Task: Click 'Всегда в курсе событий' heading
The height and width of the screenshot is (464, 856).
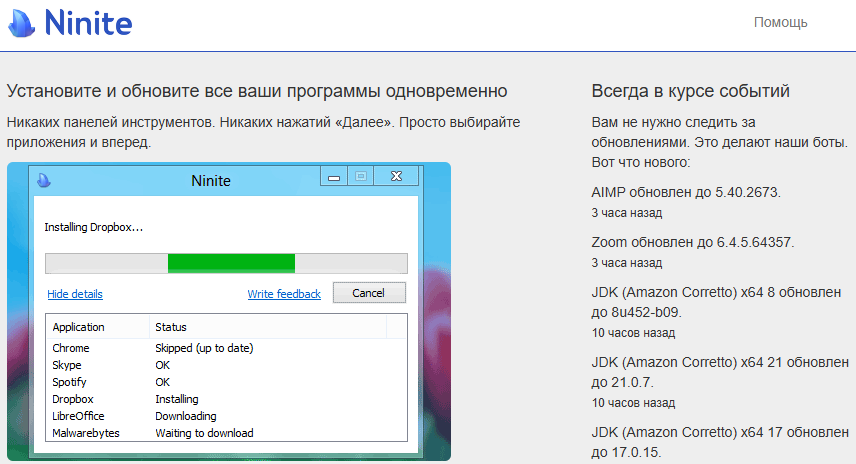Action: point(691,91)
